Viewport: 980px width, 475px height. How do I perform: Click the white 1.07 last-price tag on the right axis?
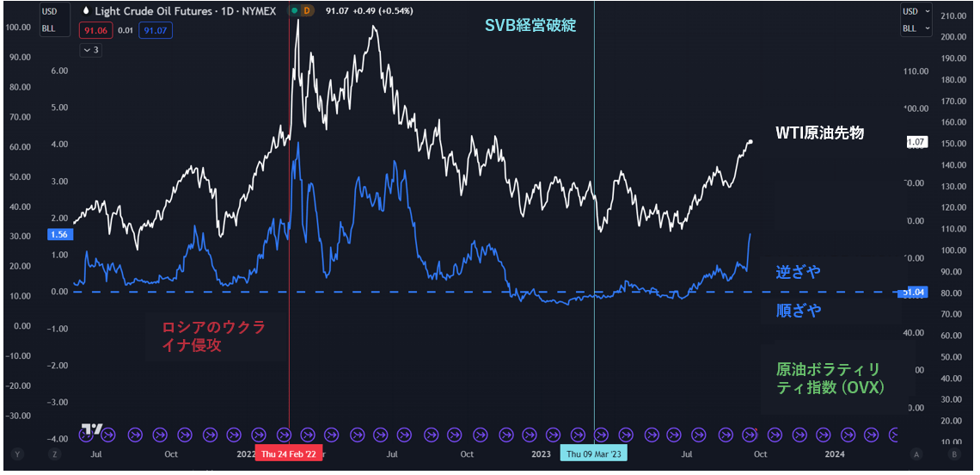[916, 143]
